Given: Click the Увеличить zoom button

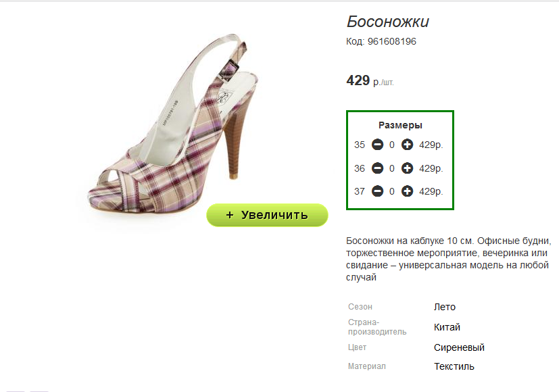Looking at the screenshot, I should click(x=267, y=215).
